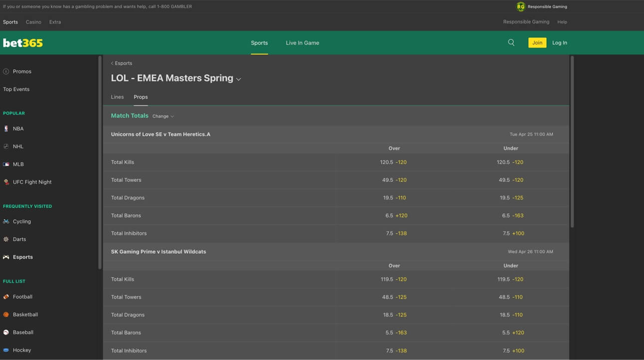Click the bet365 logo
644x360 pixels.
23,43
